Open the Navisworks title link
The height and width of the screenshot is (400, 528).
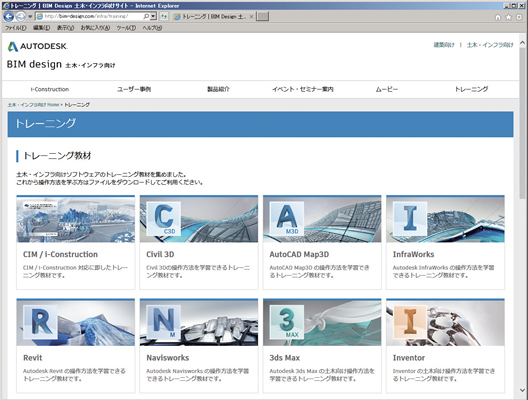pyautogui.click(x=167, y=358)
